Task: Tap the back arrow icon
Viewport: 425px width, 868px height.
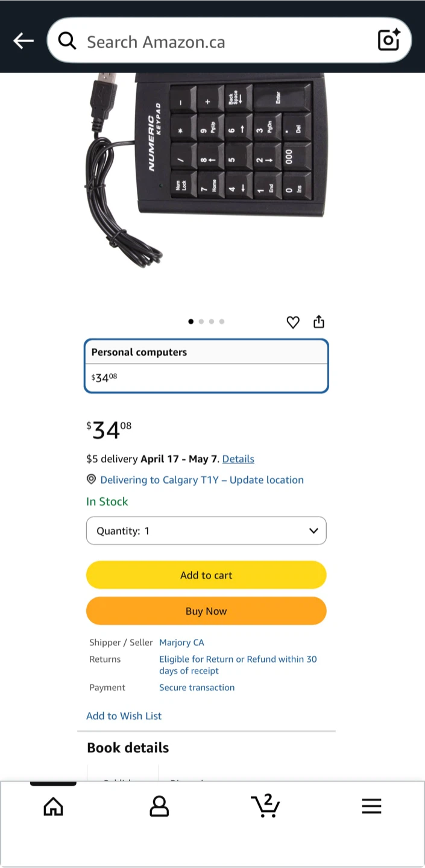Action: (24, 41)
